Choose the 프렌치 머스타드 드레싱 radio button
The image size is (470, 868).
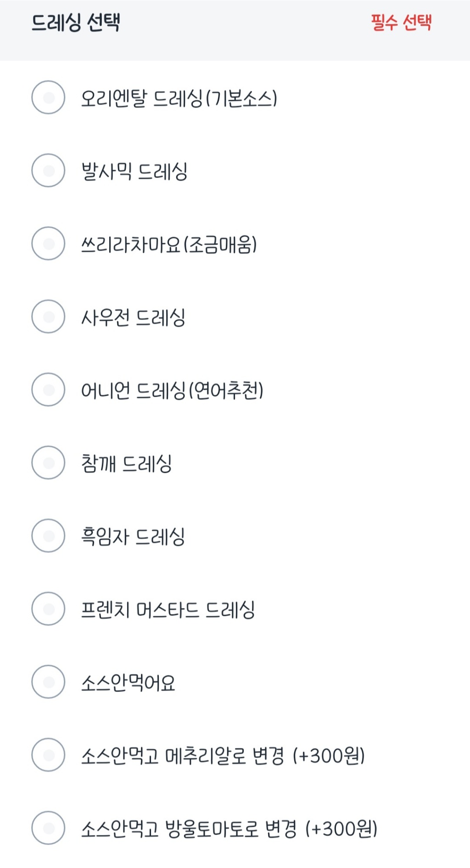tap(48, 609)
